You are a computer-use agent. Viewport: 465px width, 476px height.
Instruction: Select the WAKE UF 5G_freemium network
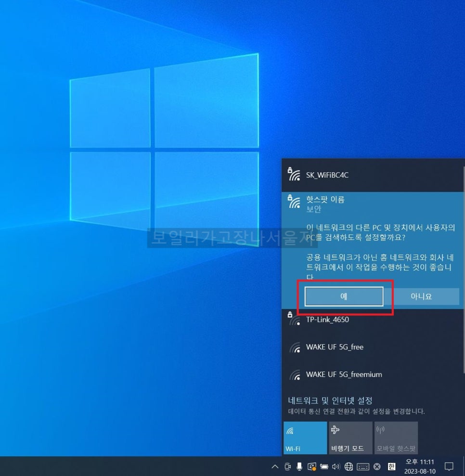pyautogui.click(x=373, y=374)
